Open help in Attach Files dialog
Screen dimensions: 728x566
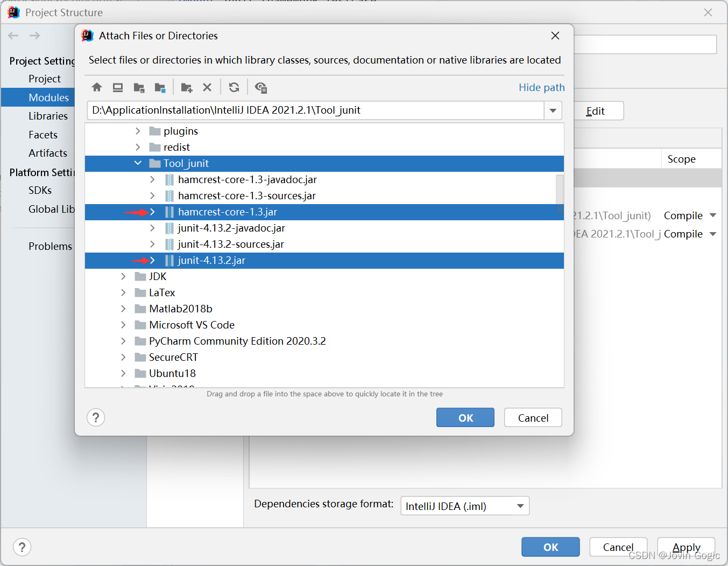[x=96, y=417]
